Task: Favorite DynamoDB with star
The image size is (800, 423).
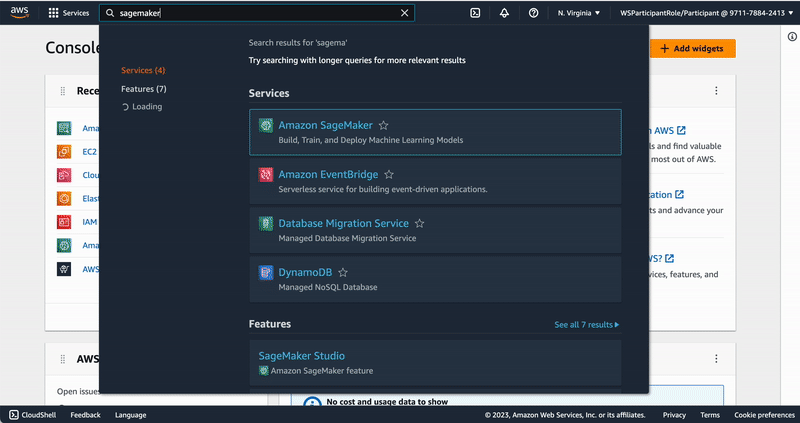Action: [343, 272]
